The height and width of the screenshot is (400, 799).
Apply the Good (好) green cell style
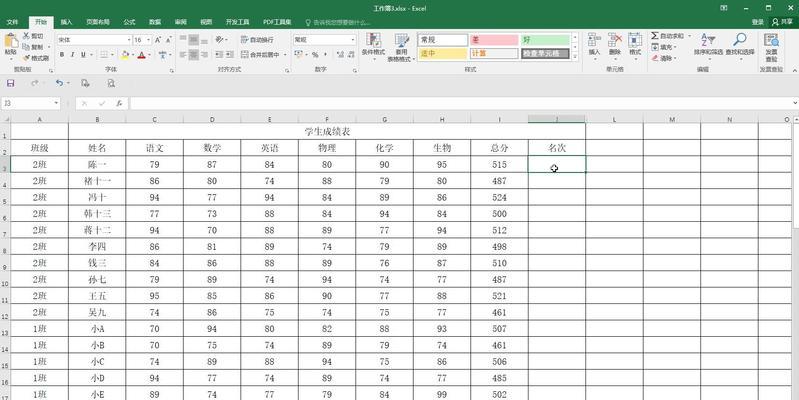[x=545, y=40]
